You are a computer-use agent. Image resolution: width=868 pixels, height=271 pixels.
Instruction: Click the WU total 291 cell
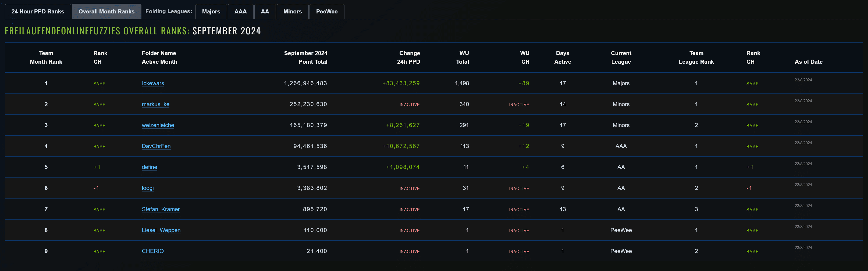[464, 125]
